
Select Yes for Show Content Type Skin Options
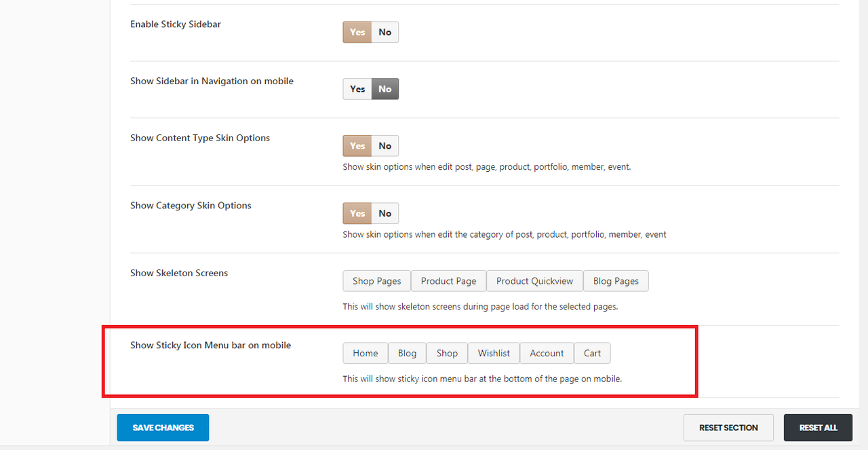(x=357, y=146)
